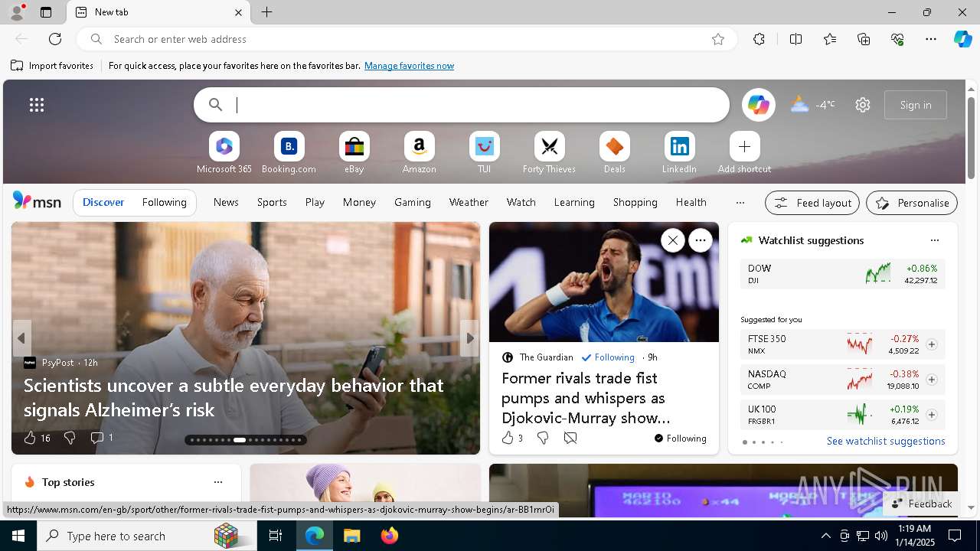Click Manage favorites now link
Viewport: 980px width, 551px height.
[409, 66]
